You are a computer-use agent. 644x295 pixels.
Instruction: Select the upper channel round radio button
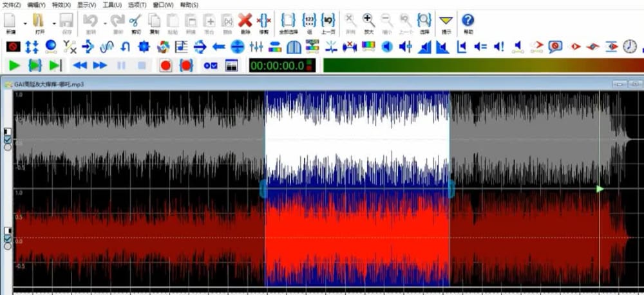point(7,147)
